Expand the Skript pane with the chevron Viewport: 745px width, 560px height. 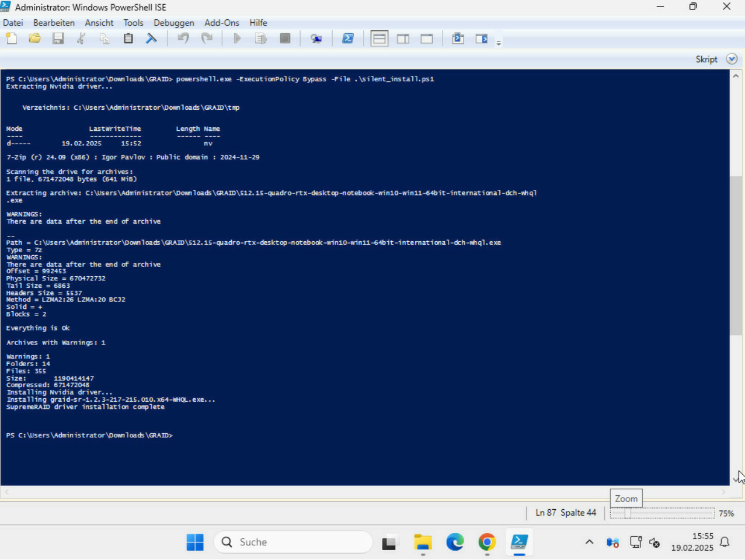point(732,59)
